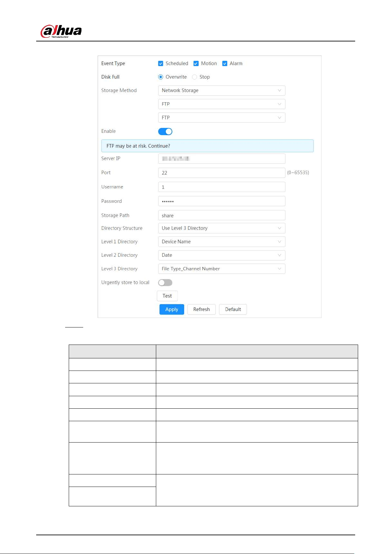Click the Dahua logo in the header
The image size is (392, 554).
(61, 32)
